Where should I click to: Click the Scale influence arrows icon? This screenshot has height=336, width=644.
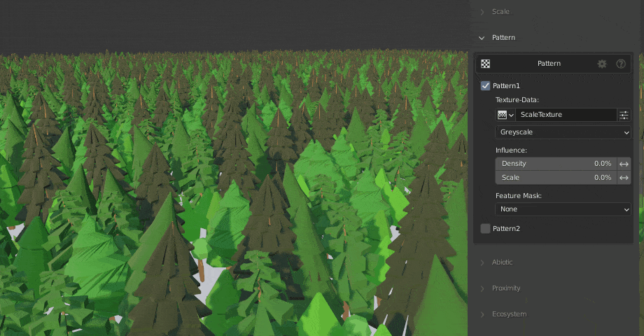tap(624, 178)
